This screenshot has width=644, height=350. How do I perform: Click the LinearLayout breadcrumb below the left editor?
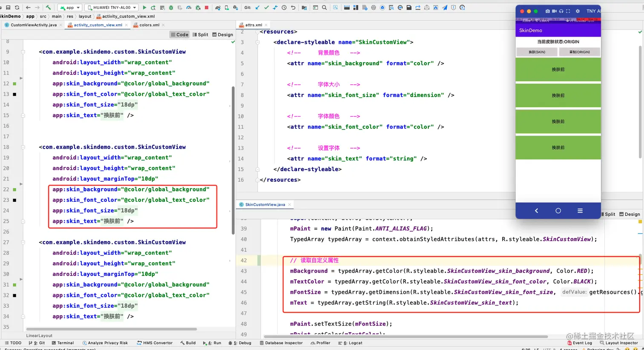coord(39,336)
